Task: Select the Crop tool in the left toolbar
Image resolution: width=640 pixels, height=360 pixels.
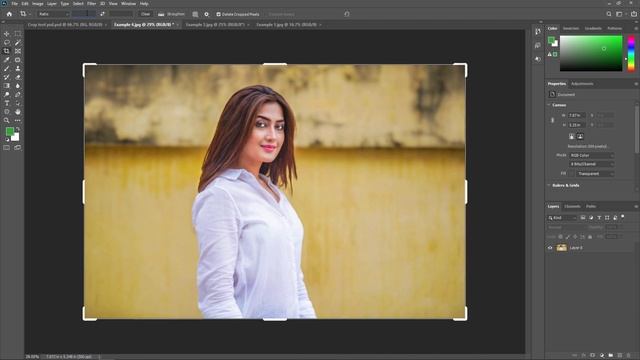Action: click(7, 51)
